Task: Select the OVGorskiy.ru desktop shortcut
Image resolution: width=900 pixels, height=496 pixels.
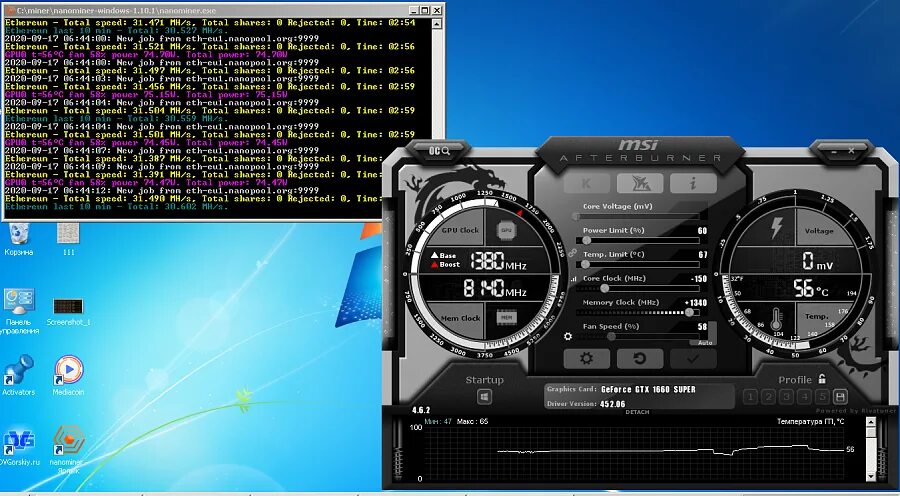Action: coord(19,448)
